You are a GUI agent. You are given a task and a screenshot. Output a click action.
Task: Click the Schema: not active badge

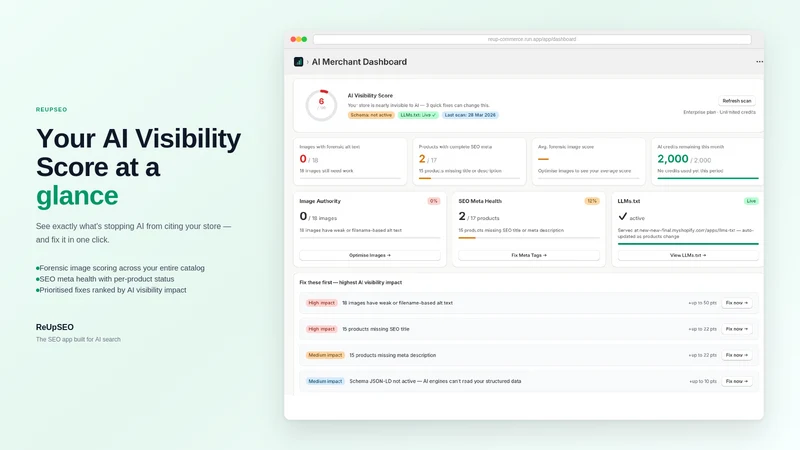pyautogui.click(x=371, y=115)
